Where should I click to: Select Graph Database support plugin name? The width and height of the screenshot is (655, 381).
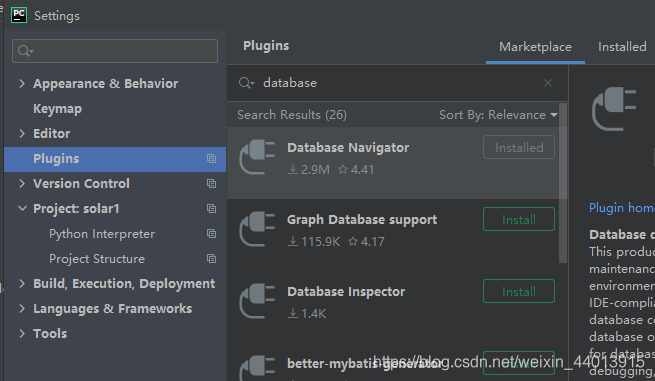[362, 219]
